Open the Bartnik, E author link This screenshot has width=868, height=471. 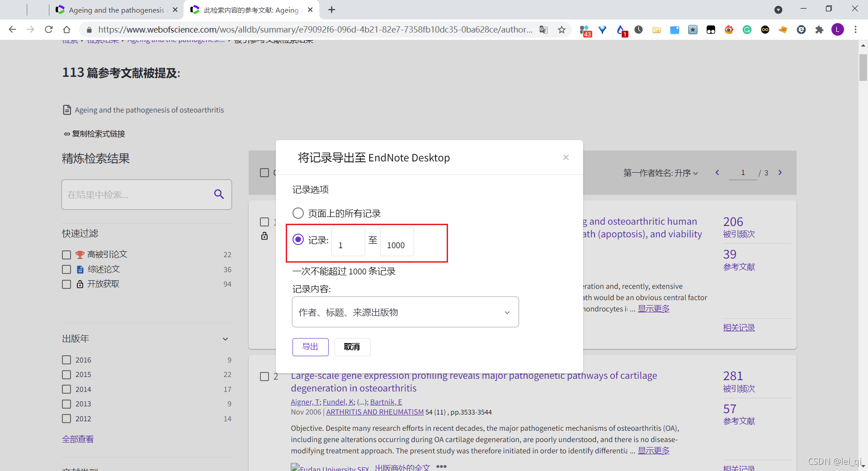[386, 402]
